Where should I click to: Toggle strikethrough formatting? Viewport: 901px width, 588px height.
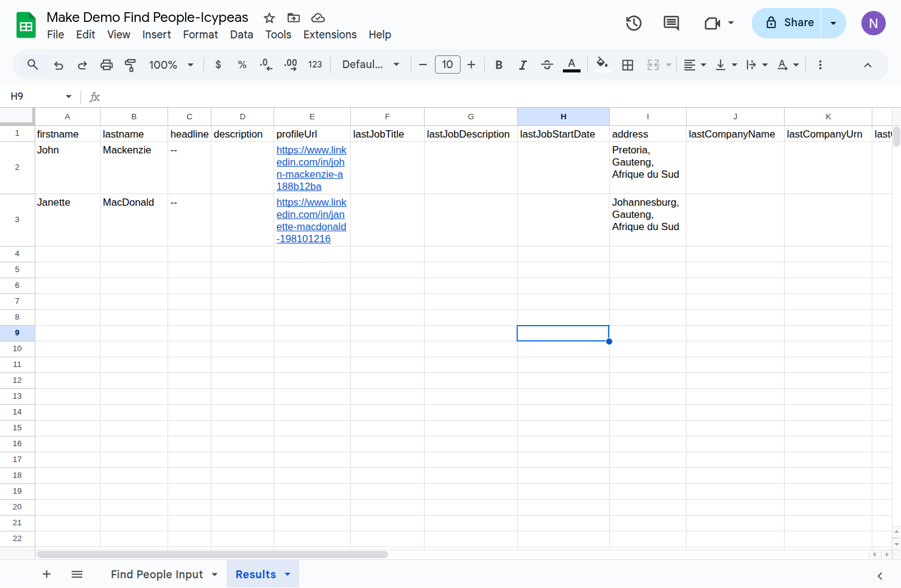(547, 65)
